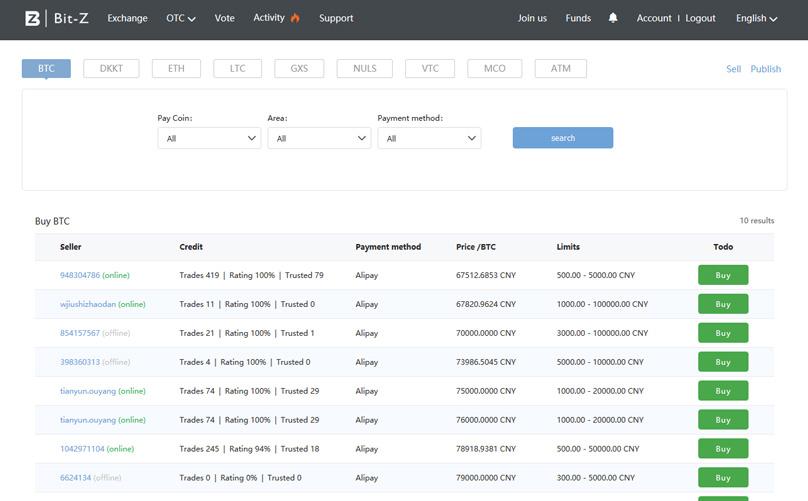Image resolution: width=808 pixels, height=501 pixels.
Task: Switch to the DKKT coin tab
Action: [111, 69]
